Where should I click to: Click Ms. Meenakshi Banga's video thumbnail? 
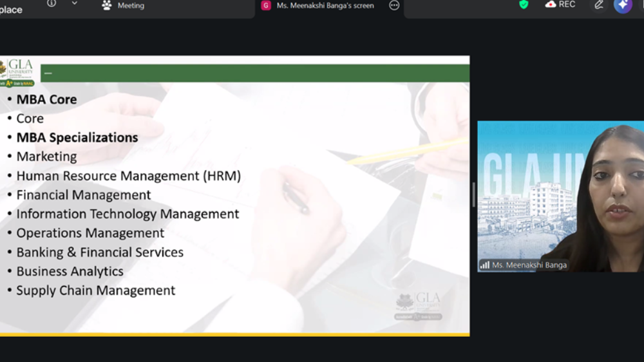561,196
